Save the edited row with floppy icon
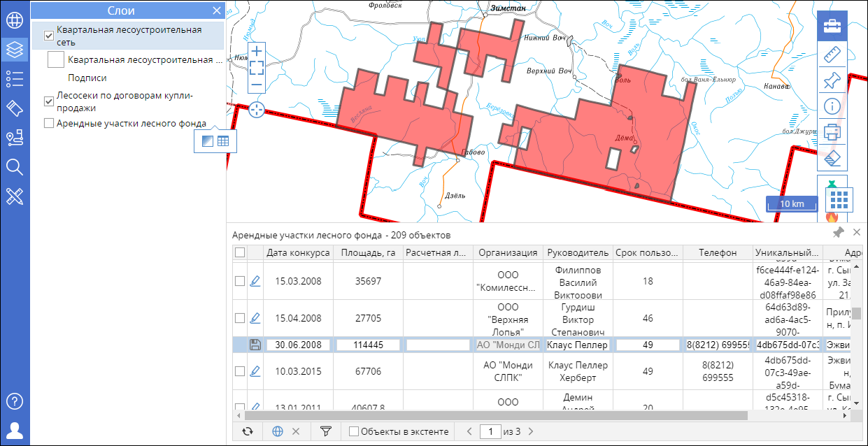 255,344
